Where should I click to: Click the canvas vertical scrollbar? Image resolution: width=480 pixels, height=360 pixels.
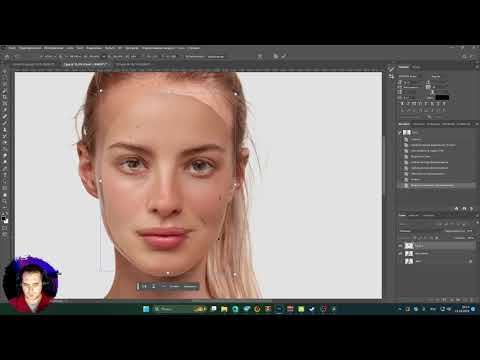pos(384,167)
